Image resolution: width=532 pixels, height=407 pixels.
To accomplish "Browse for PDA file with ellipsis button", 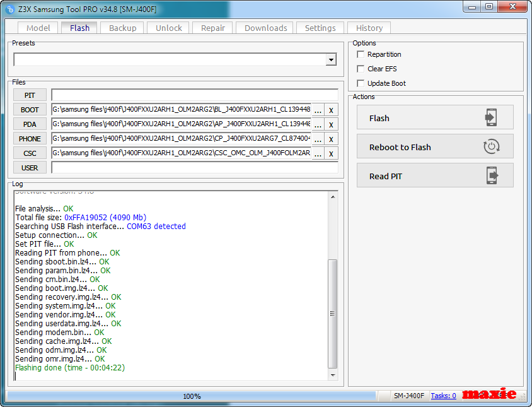I will 318,125.
